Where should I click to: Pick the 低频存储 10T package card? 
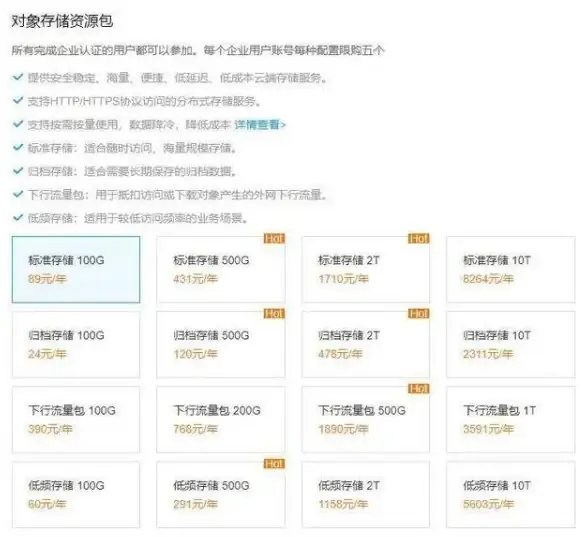tap(510, 495)
